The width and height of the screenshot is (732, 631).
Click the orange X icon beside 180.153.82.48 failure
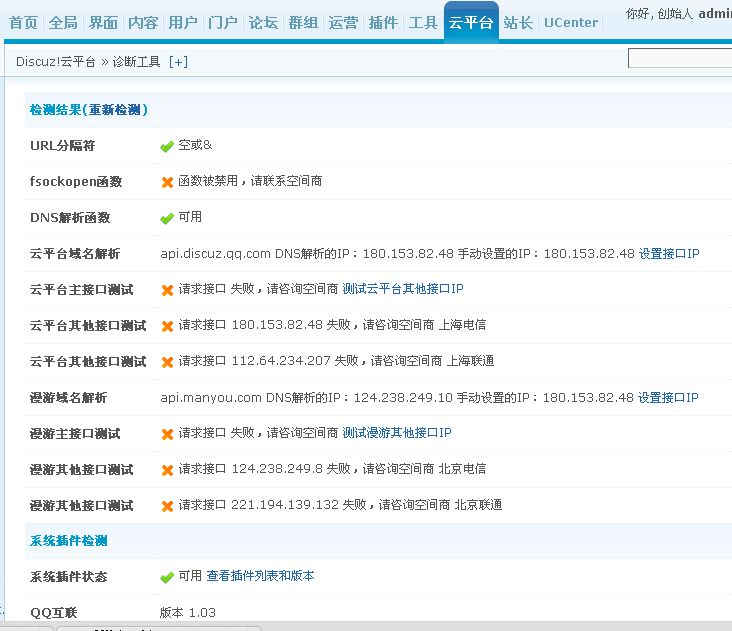coord(167,326)
